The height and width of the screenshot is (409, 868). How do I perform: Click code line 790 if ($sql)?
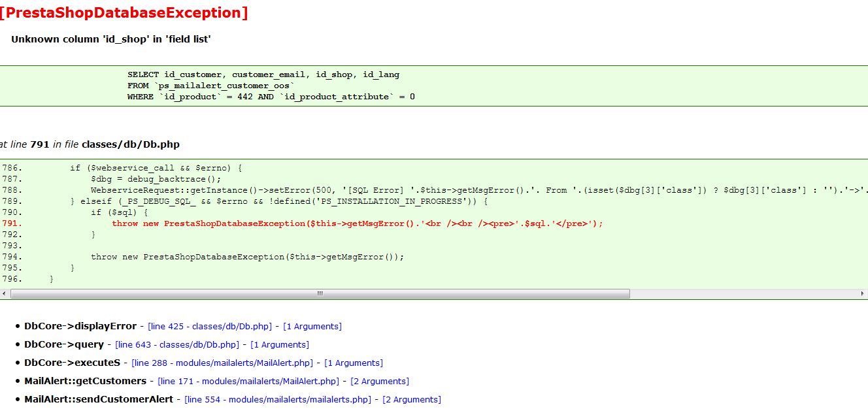pos(120,212)
